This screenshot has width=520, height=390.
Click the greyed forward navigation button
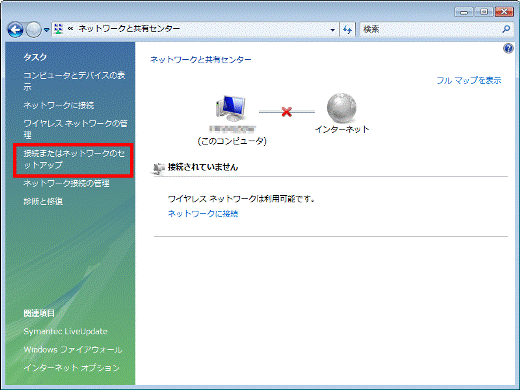pyautogui.click(x=33, y=30)
